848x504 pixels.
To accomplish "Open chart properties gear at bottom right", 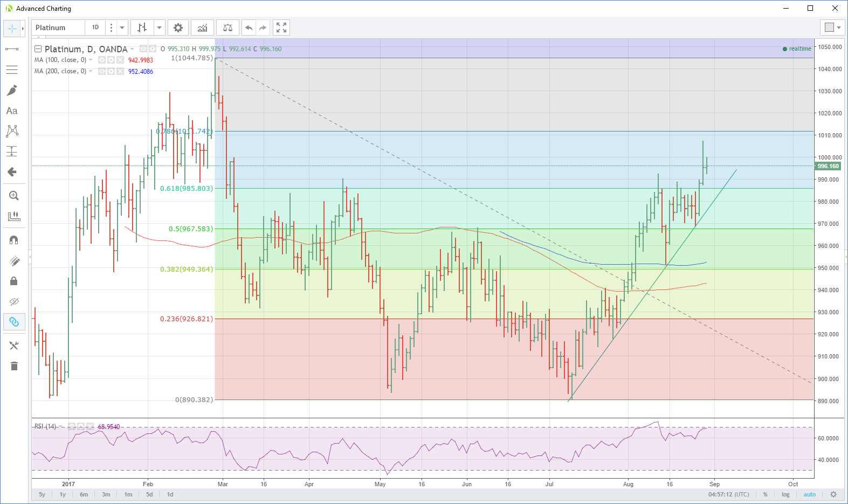I will (x=833, y=494).
